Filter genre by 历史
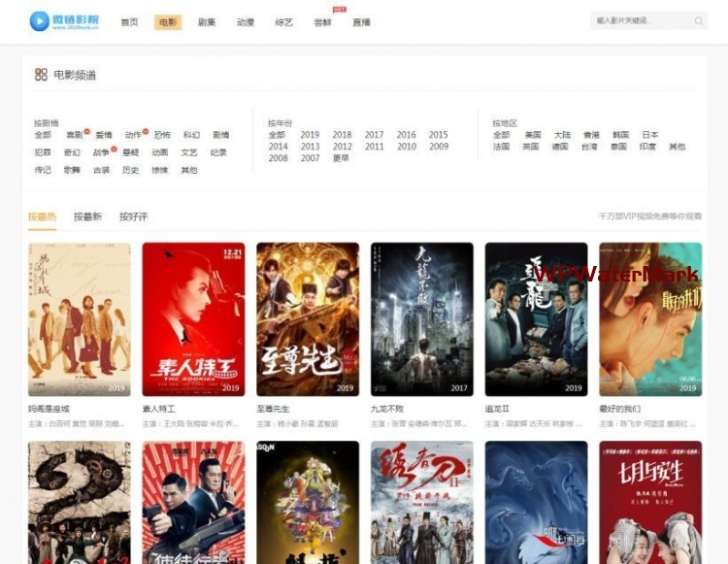The width and height of the screenshot is (728, 564). (130, 170)
